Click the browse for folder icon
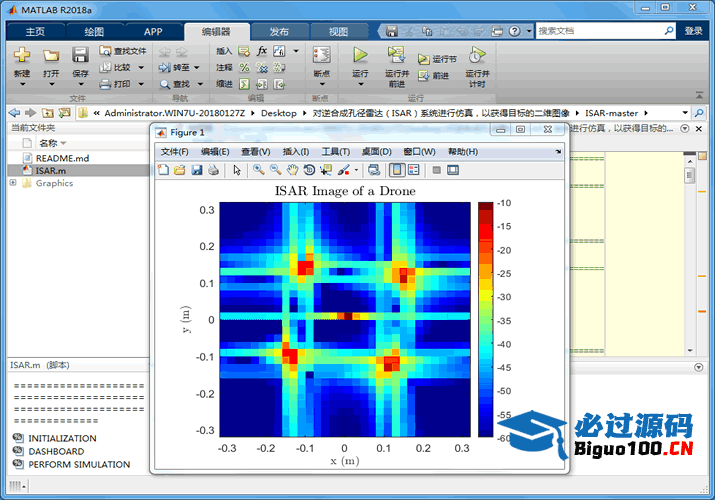Screen dimensions: 715x500 tap(64, 113)
